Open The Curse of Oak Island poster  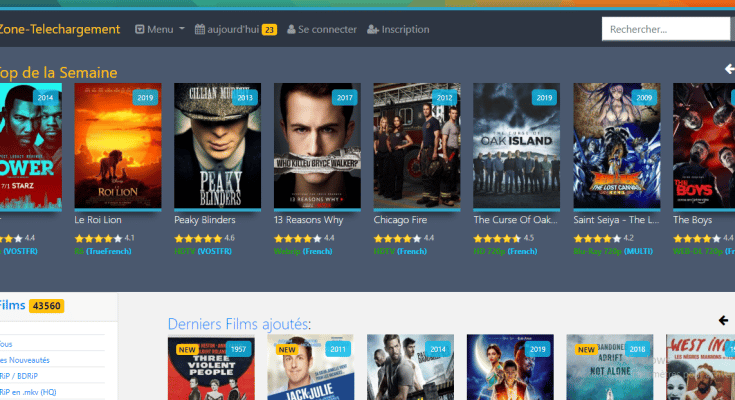pyautogui.click(x=517, y=146)
